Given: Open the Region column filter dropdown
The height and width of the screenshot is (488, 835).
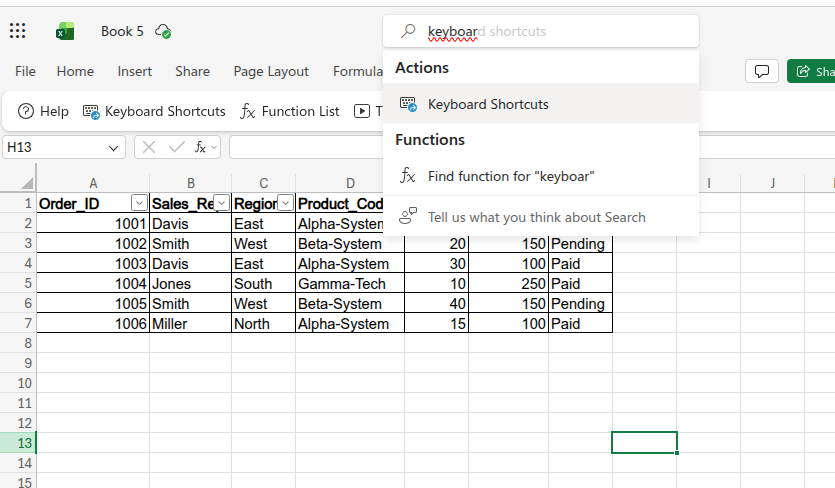Looking at the screenshot, I should pyautogui.click(x=285, y=203).
